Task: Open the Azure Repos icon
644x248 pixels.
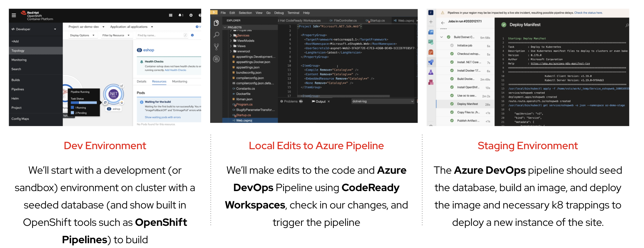Action: (431, 52)
